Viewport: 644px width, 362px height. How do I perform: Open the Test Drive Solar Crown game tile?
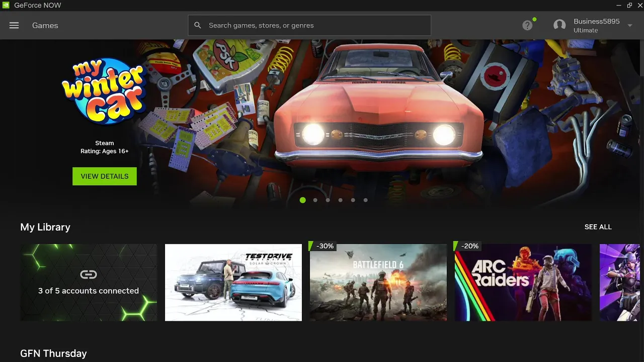click(233, 283)
